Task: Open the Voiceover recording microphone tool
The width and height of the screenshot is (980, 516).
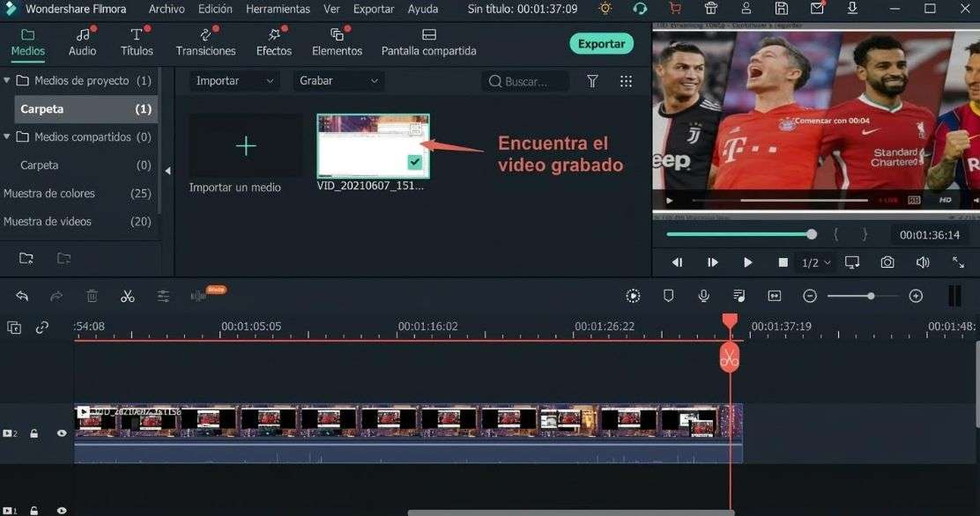Action: pos(703,296)
